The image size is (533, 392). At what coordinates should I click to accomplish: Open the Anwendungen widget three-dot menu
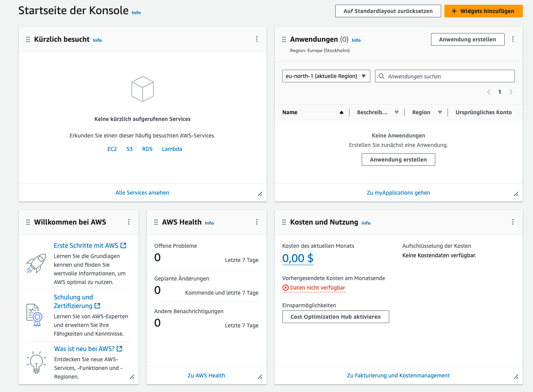pyautogui.click(x=513, y=39)
